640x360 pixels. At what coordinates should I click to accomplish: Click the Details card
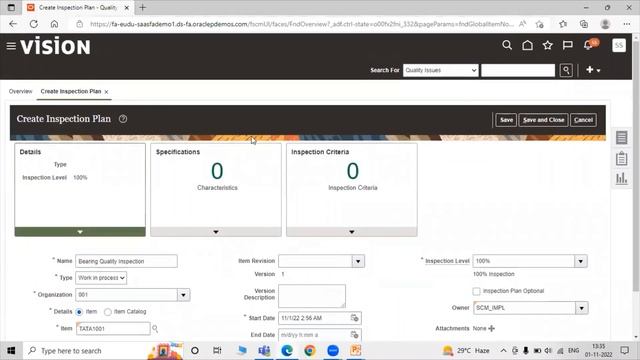80,189
